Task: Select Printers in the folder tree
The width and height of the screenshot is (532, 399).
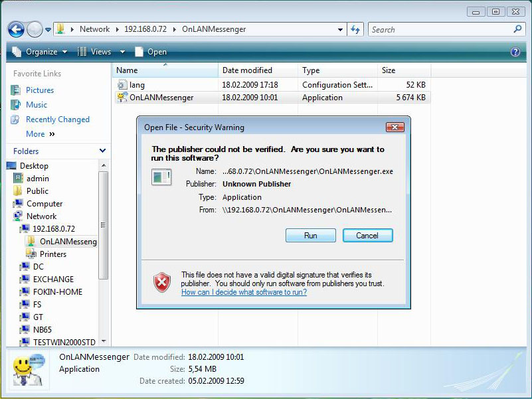Action: [53, 254]
